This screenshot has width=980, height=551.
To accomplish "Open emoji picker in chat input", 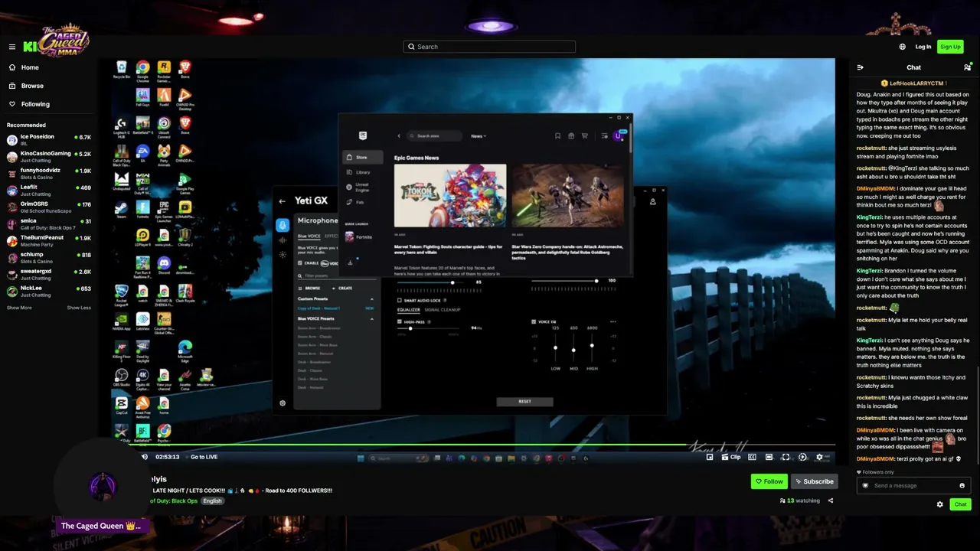I will 962,485.
